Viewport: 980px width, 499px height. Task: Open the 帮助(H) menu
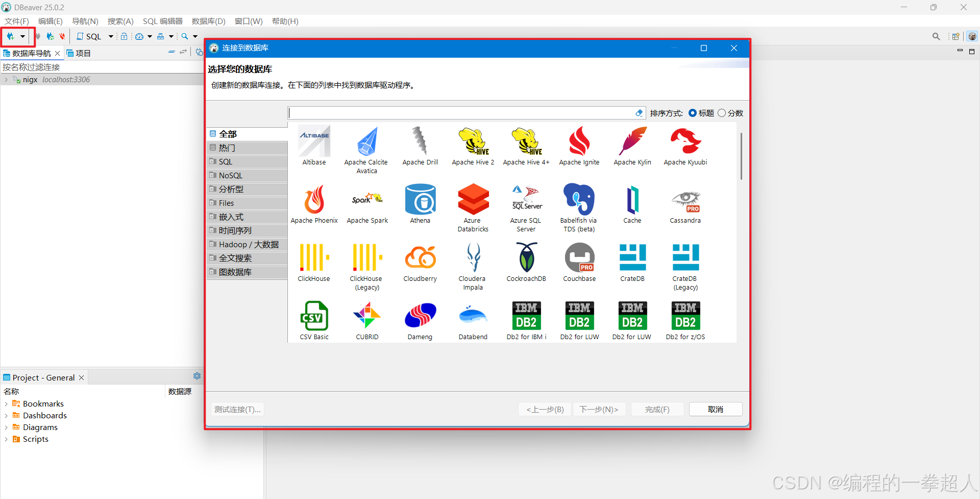tap(285, 21)
